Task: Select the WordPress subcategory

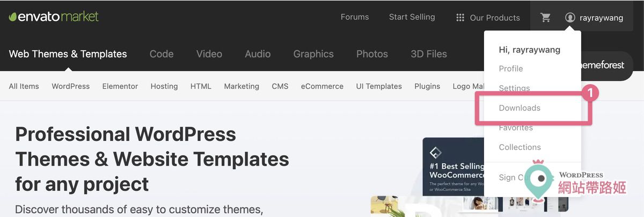Action: tap(70, 86)
